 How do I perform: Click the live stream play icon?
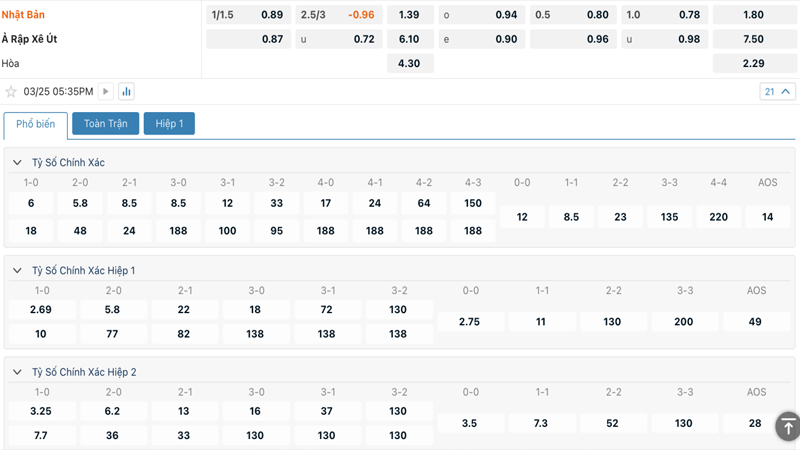pyautogui.click(x=106, y=92)
